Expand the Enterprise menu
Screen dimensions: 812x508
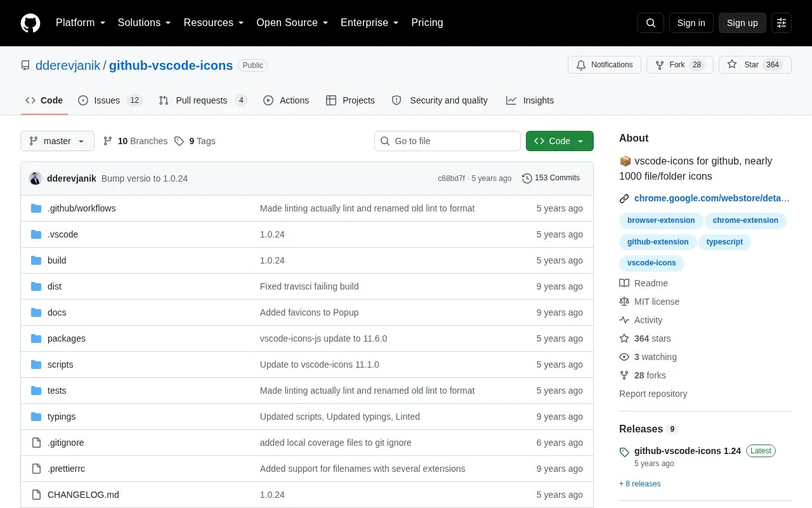pyautogui.click(x=369, y=23)
